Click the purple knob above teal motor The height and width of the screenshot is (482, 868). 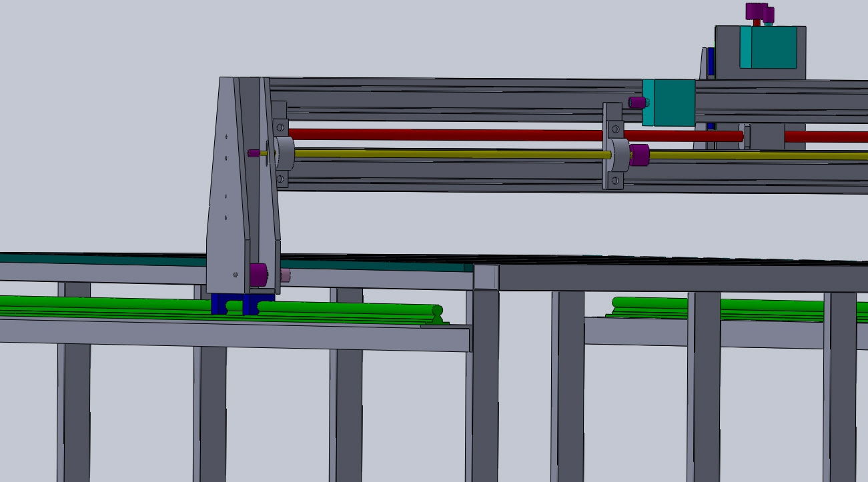756,11
